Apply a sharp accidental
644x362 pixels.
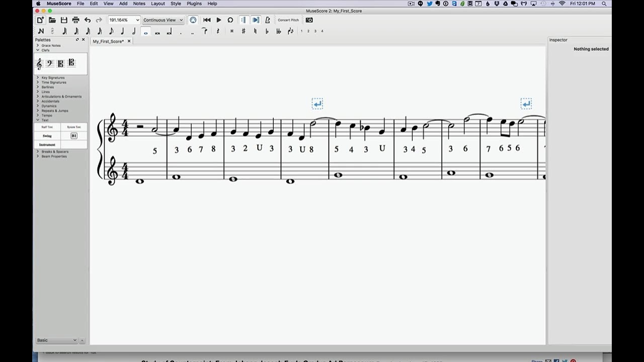(x=244, y=31)
